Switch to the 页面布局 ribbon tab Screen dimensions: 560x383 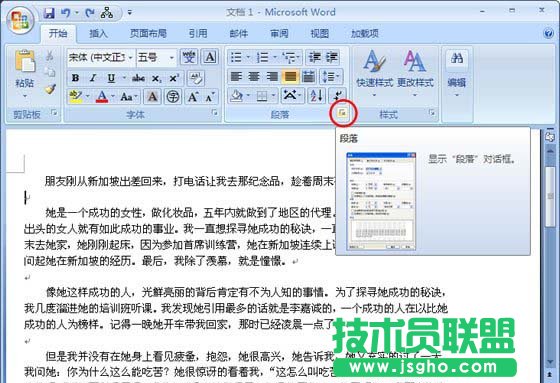tap(148, 33)
